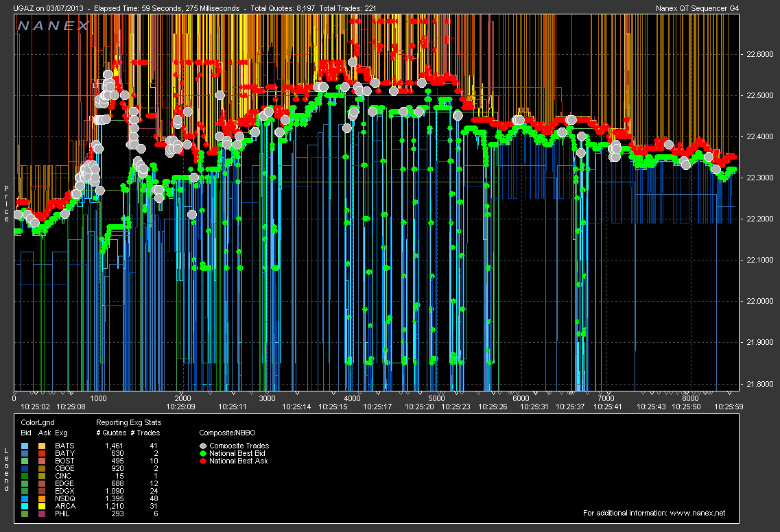Click the 'Nanex QT Sequencer G4' title text
Viewport: 780px width, 532px height.
(698, 8)
